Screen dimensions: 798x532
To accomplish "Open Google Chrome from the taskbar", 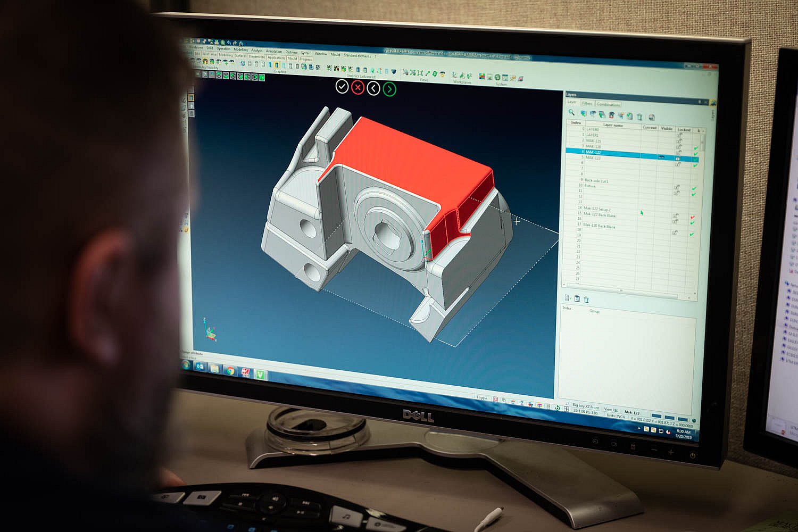I will pos(230,370).
